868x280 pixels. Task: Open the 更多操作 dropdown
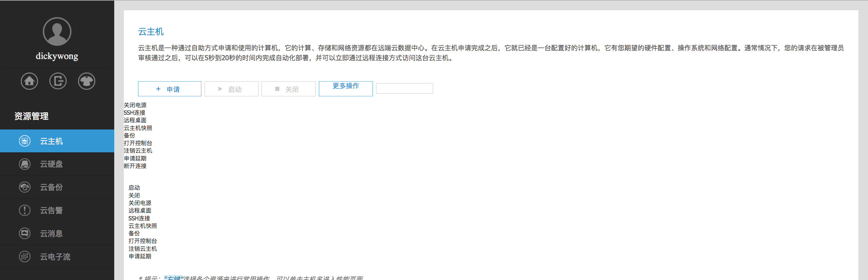click(346, 89)
